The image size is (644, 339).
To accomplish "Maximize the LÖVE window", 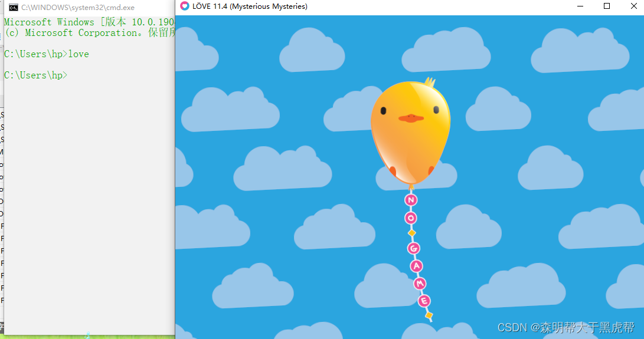I will 607,6.
